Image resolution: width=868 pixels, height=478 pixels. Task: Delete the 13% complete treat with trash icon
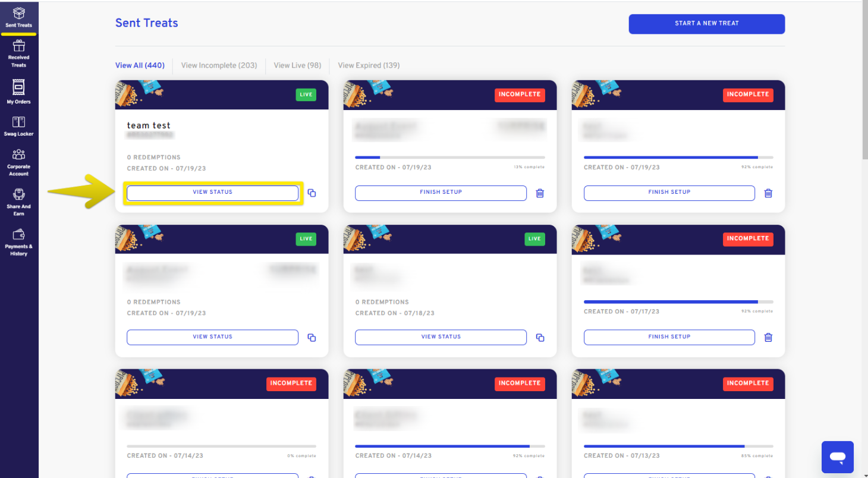(540, 193)
